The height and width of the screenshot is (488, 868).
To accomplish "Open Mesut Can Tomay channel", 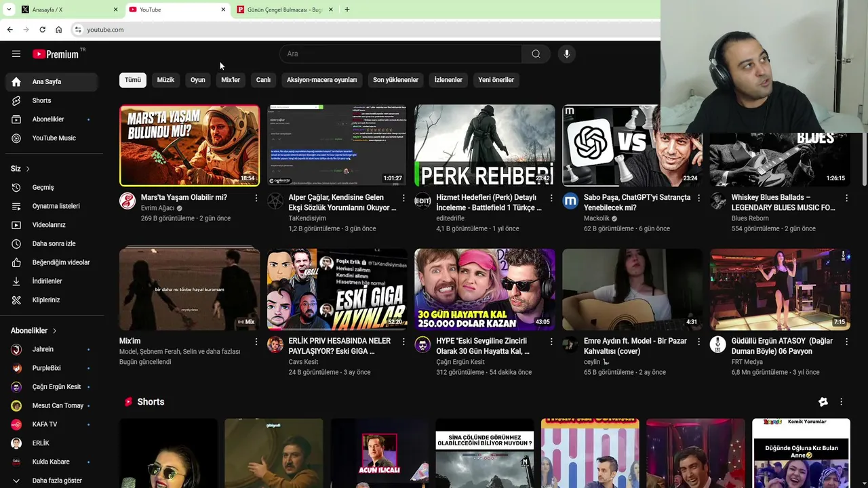I will point(52,405).
